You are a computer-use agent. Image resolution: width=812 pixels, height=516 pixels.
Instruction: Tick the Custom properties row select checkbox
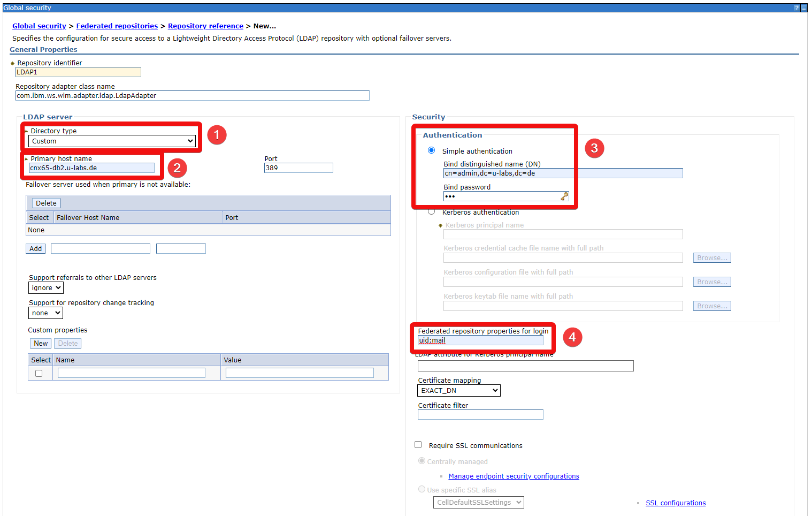[x=39, y=374]
